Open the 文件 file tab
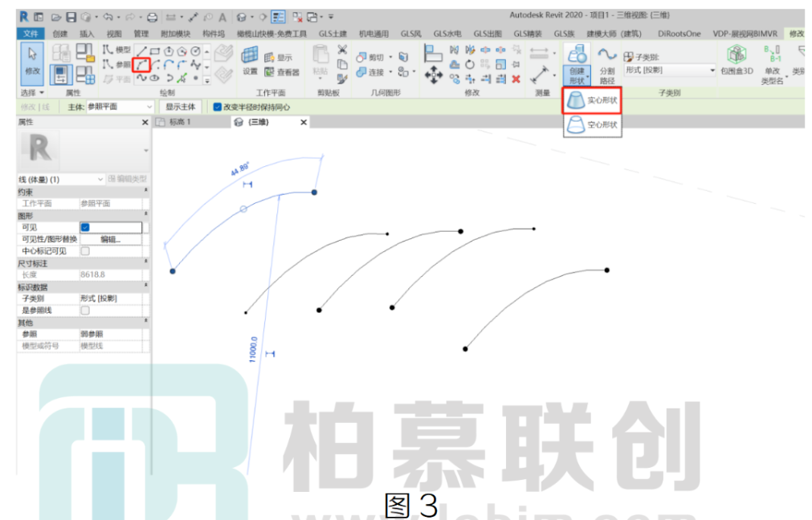 pyautogui.click(x=31, y=34)
